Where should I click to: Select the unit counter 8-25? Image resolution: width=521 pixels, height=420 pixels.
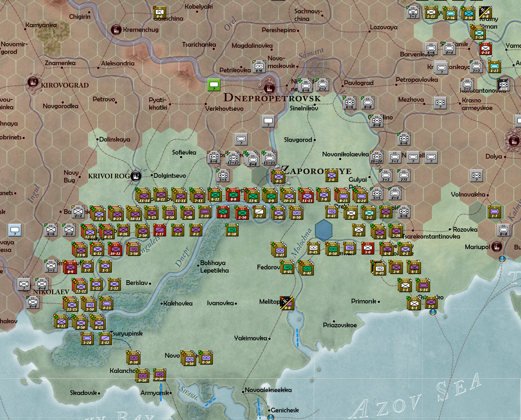click(x=343, y=196)
